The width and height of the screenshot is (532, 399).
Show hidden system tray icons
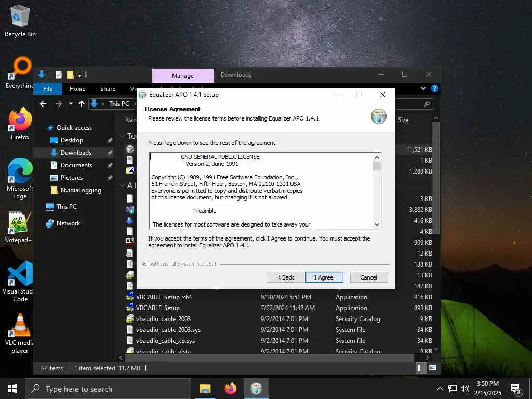(440, 389)
